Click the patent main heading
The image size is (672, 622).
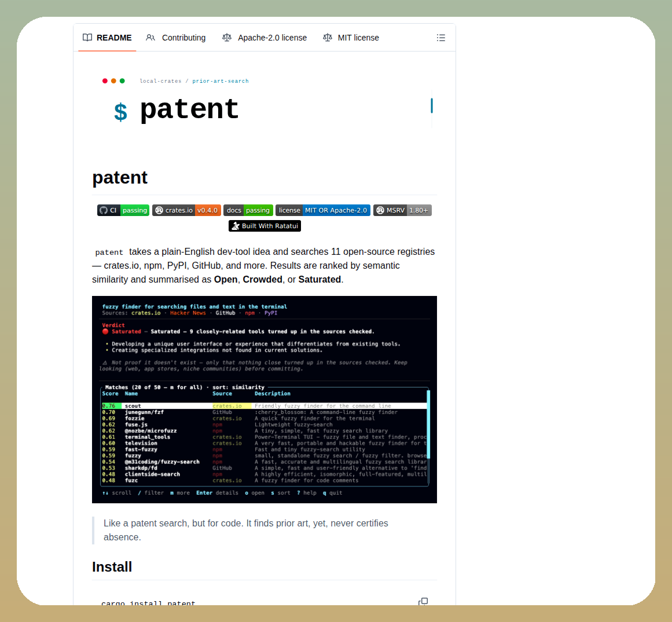click(x=120, y=177)
